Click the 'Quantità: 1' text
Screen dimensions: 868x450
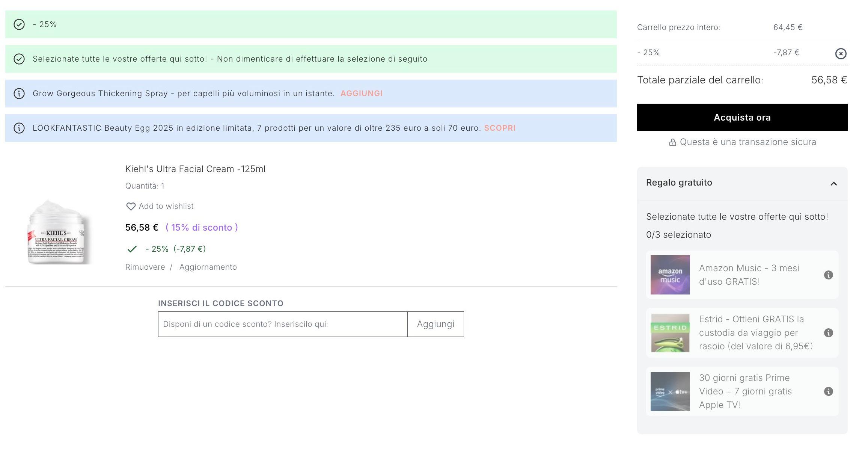145,186
